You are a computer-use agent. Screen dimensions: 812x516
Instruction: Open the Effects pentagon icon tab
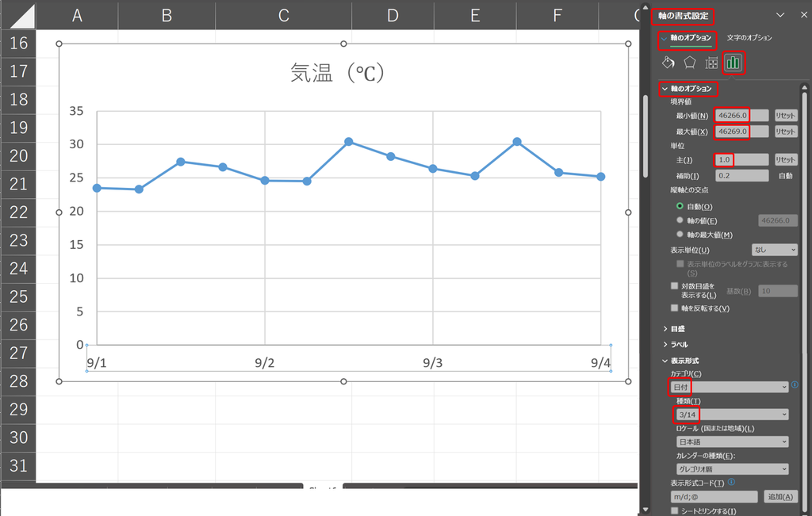coord(689,63)
